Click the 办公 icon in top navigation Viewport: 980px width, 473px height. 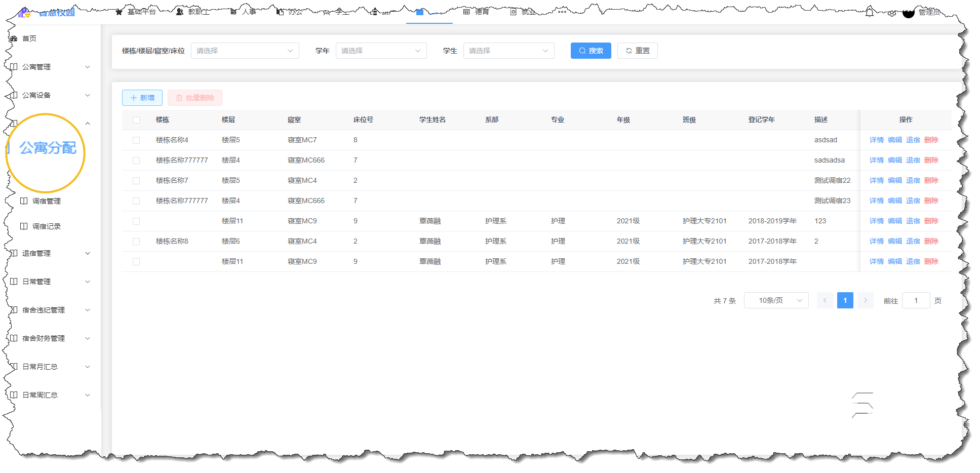280,12
